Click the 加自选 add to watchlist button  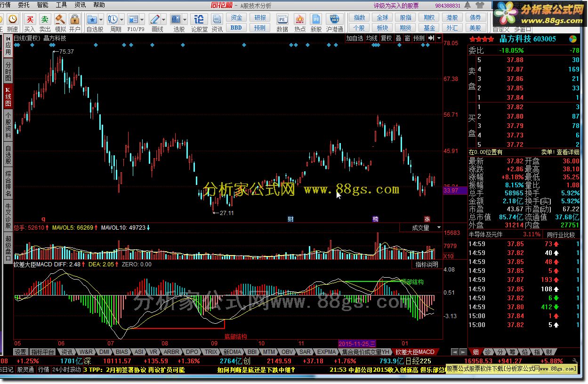(x=355, y=38)
